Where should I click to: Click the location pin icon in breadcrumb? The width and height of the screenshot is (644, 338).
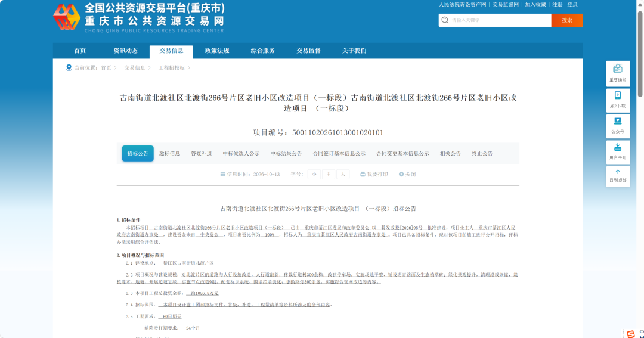(69, 68)
